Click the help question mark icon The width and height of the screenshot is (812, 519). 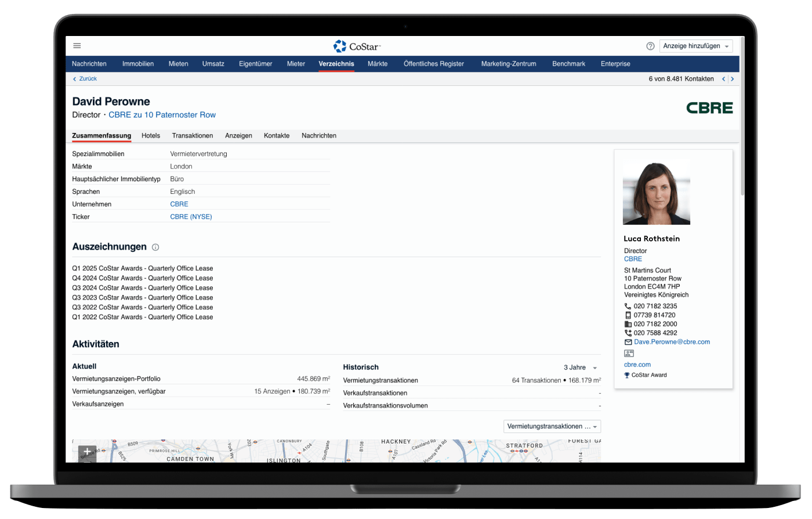tap(650, 46)
